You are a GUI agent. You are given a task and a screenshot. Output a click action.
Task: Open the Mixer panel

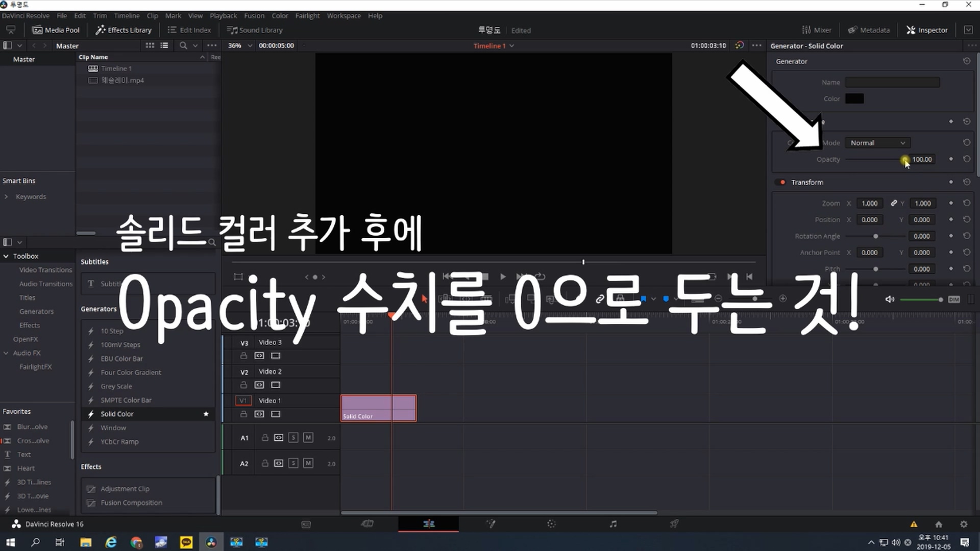(x=817, y=30)
